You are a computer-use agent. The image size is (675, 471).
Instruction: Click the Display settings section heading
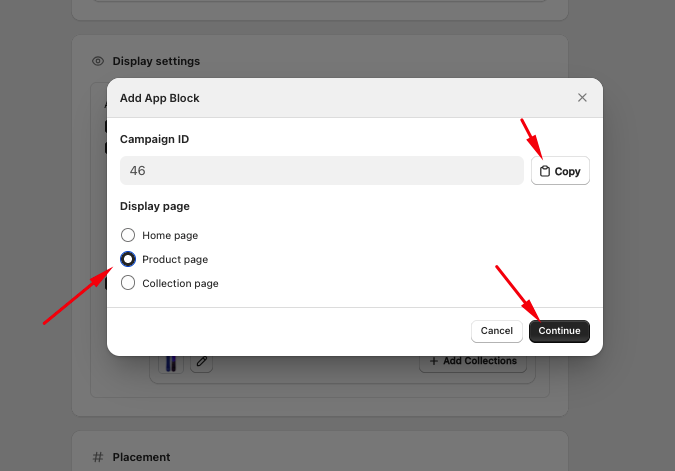(x=156, y=61)
